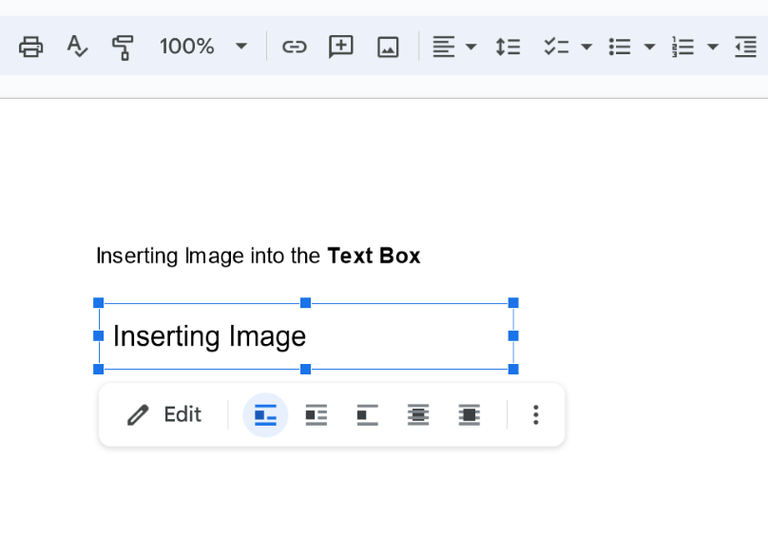Select the In line wrap option
Viewport: 768px width, 535px height.
click(265, 415)
